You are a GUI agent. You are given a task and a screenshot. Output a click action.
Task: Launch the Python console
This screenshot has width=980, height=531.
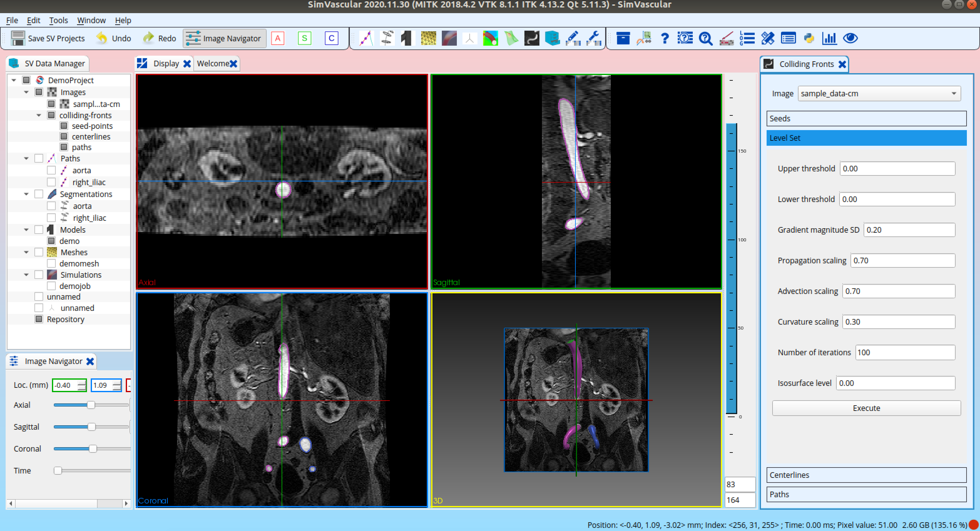coord(809,38)
